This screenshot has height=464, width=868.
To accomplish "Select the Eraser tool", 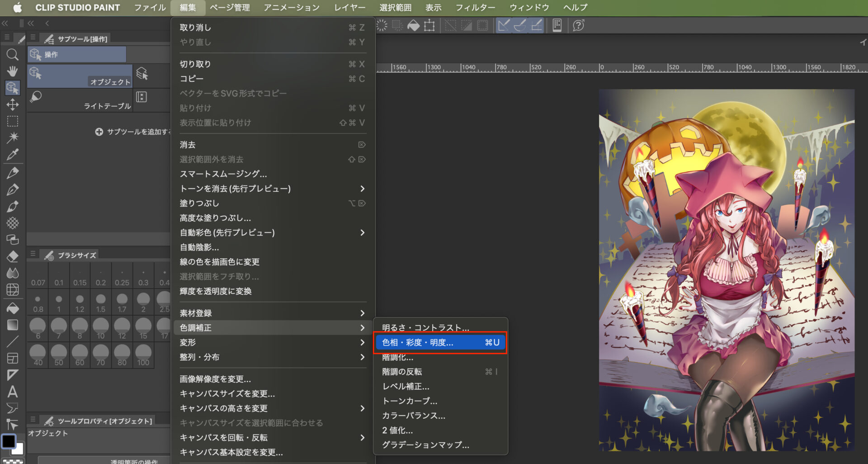I will [x=12, y=256].
